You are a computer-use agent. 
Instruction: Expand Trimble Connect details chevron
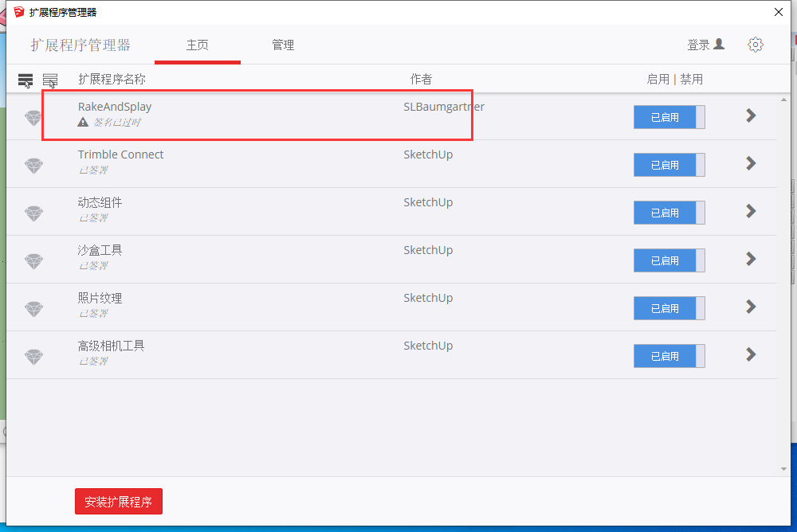pos(751,163)
